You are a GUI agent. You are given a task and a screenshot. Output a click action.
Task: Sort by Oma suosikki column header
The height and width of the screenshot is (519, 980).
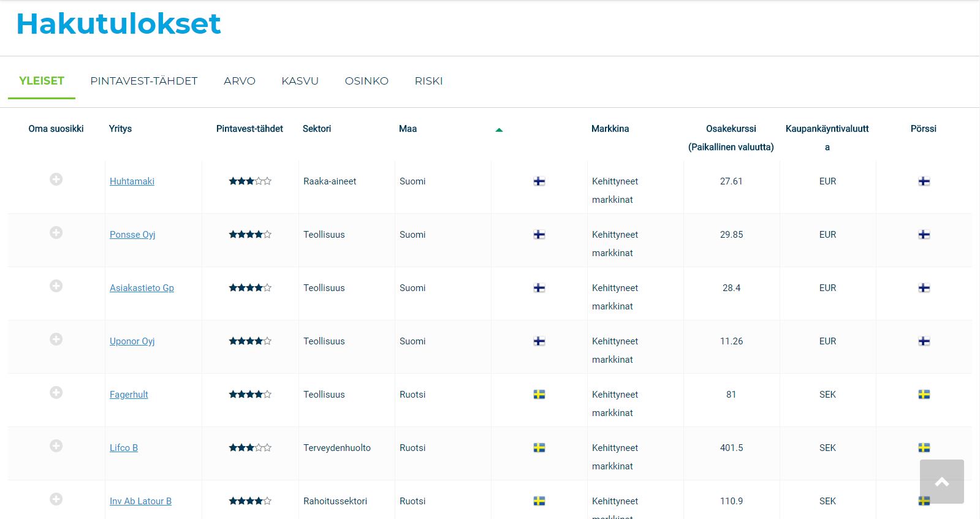(56, 129)
